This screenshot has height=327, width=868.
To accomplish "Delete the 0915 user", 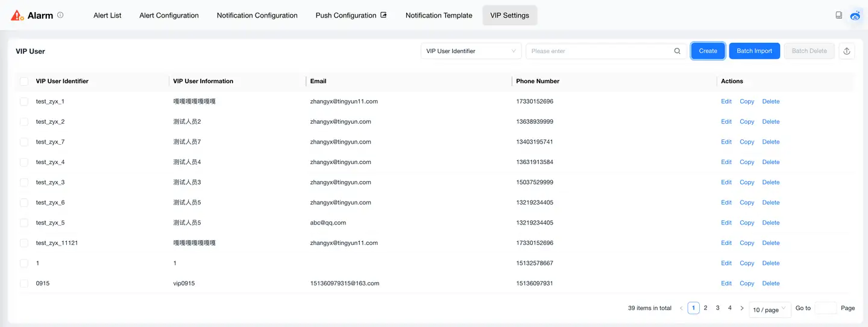I will point(771,284).
